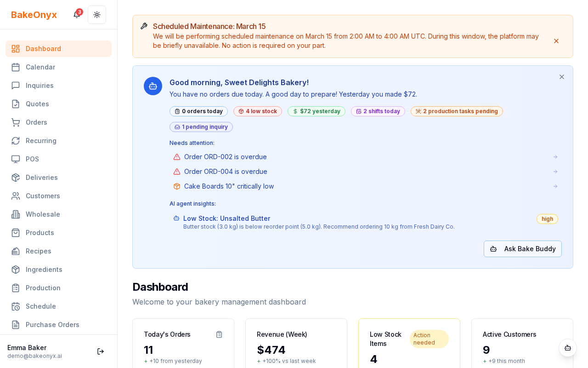Image resolution: width=588 pixels, height=368 pixels.
Task: Open the POS section via its monitor icon
Action: [x=16, y=159]
